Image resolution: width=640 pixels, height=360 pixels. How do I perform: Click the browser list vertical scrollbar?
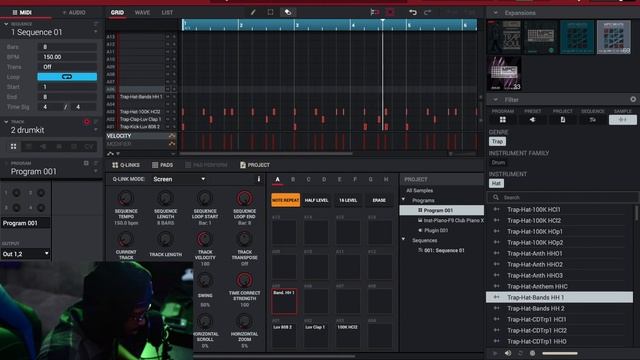(x=636, y=213)
